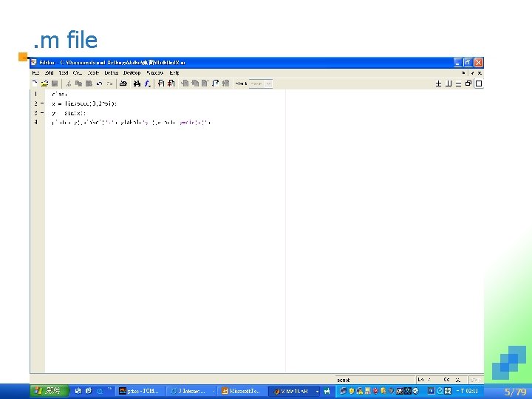Clear all breakpoints with red X icon
The width and height of the screenshot is (532, 399).
click(171, 83)
